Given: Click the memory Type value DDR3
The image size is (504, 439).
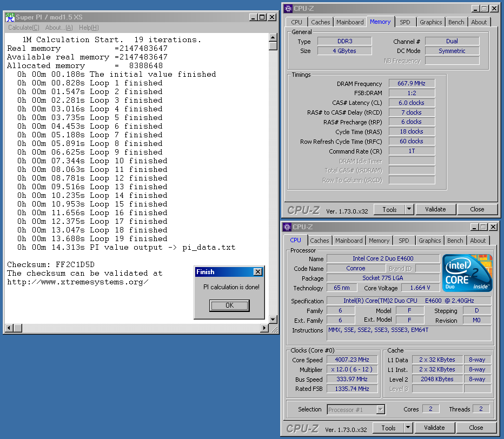Looking at the screenshot, I should click(x=344, y=41).
